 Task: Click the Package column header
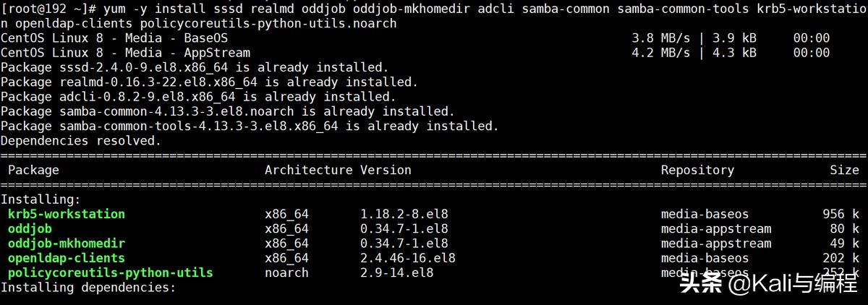click(x=33, y=170)
